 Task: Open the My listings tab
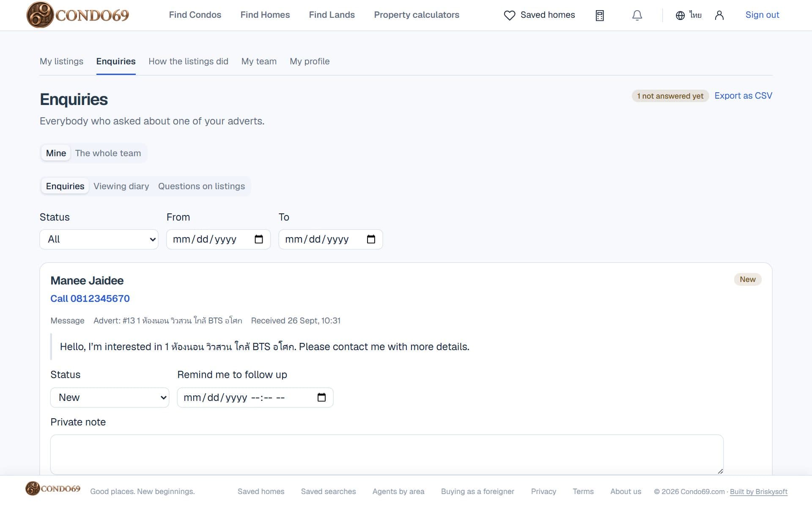tap(61, 61)
